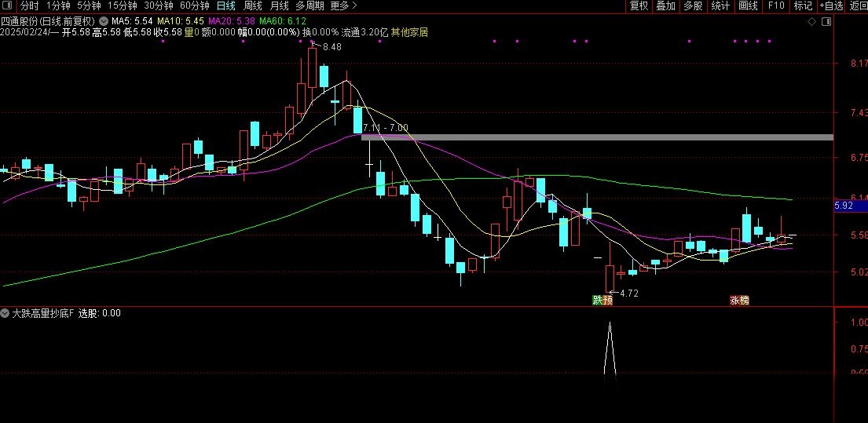Open the 标记 marking tool
This screenshot has width=868, height=423.
803,5
